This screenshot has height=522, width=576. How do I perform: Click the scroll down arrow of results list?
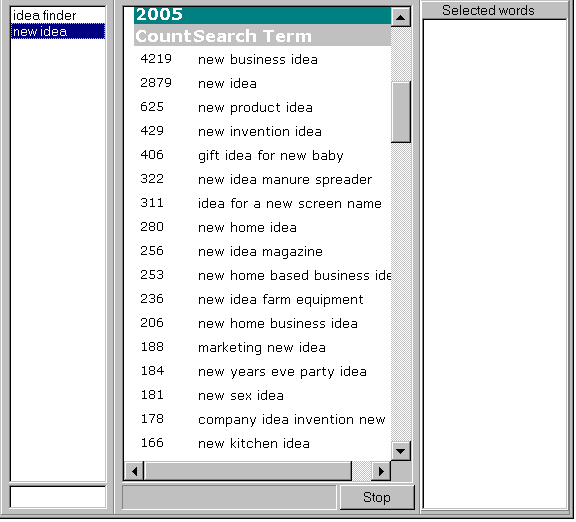point(400,451)
